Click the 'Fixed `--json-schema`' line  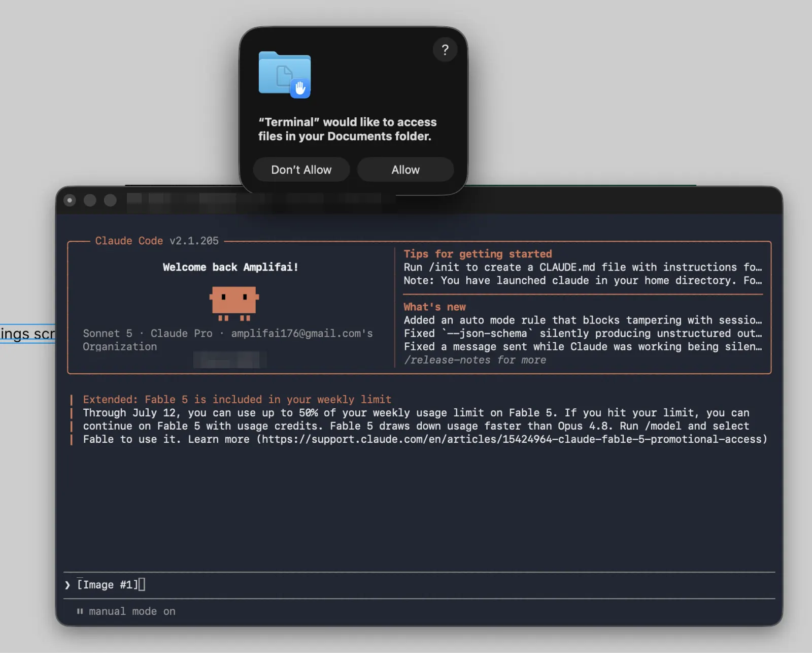click(x=583, y=333)
